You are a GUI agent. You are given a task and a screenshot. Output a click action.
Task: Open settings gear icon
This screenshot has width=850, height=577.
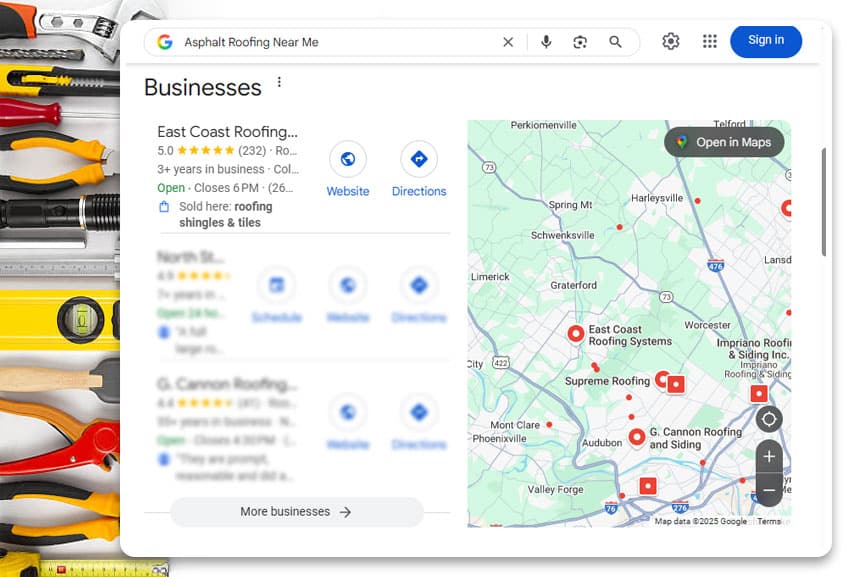671,41
